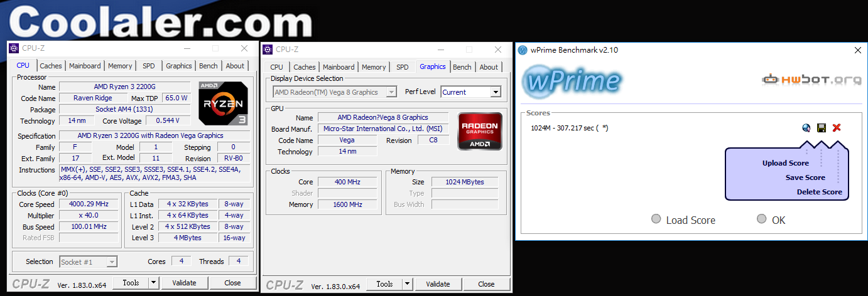Open the Socket #1 selection dropdown
The image size is (868, 296).
(112, 262)
